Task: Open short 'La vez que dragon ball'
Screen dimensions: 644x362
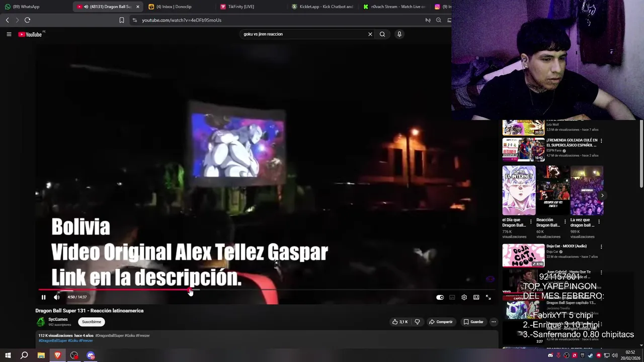Action: 587,191
